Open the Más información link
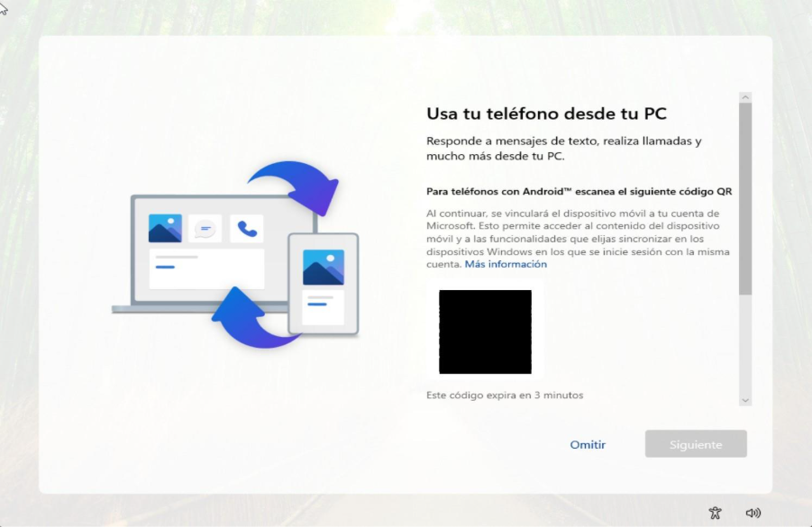The height and width of the screenshot is (527, 812). (506, 265)
